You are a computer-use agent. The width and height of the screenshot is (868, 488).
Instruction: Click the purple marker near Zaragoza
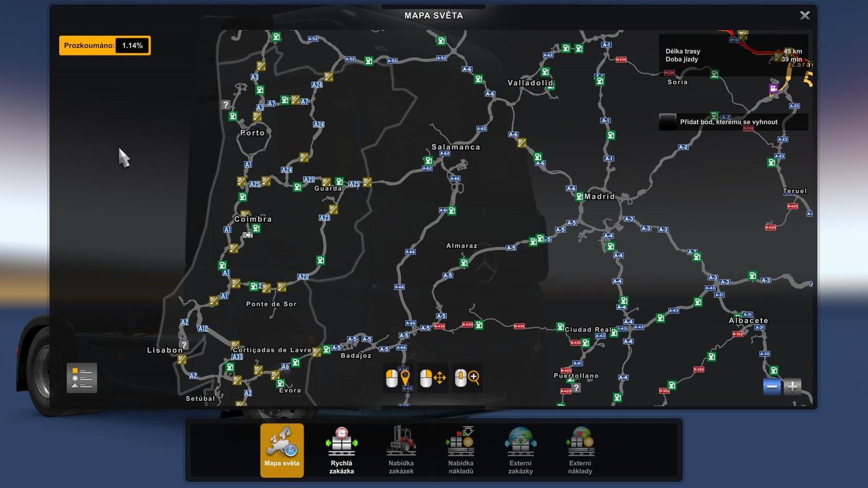point(773,87)
